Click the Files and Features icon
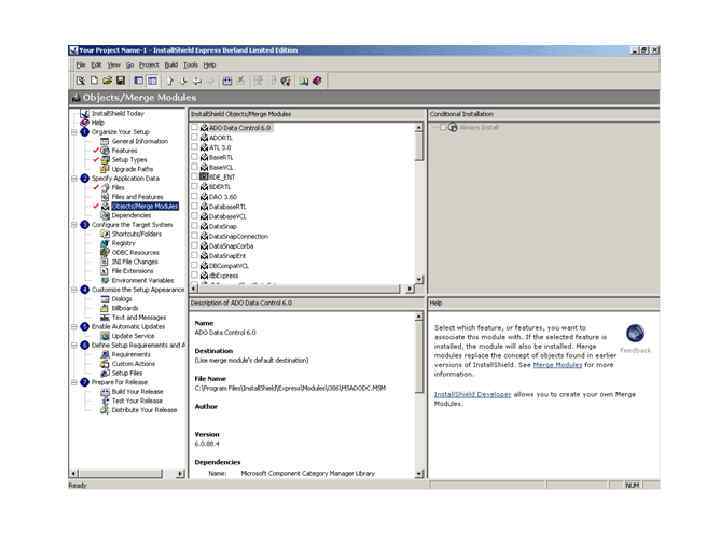The image size is (720, 540). (105, 197)
